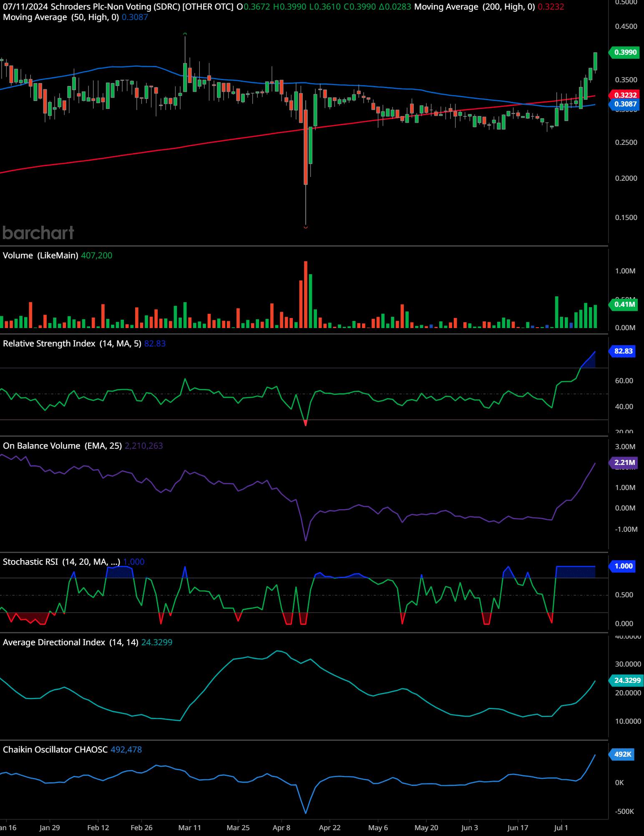644x836 pixels.
Task: Click the Apr 8 date axis label
Action: coord(282,828)
